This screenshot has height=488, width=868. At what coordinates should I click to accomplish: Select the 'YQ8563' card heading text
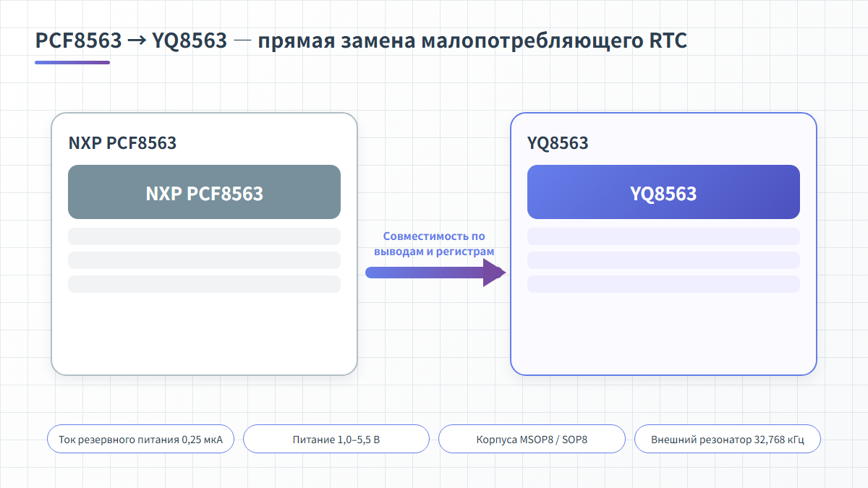coord(558,143)
